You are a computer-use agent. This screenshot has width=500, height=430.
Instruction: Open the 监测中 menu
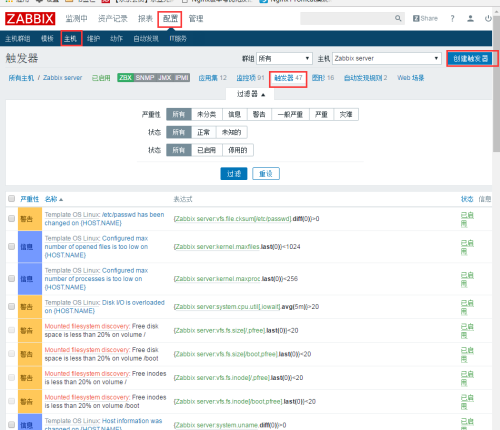pos(76,19)
